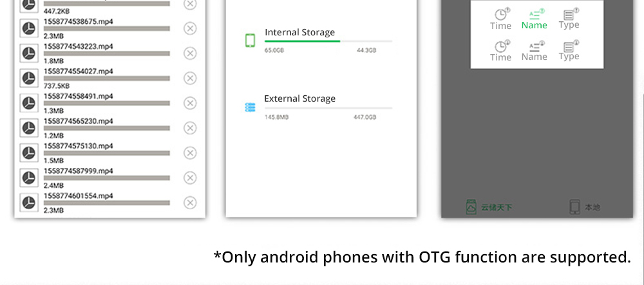Click the progress bar of 1558774575130.mp4
Image resolution: width=644 pixels, height=285 pixels.
[107, 153]
